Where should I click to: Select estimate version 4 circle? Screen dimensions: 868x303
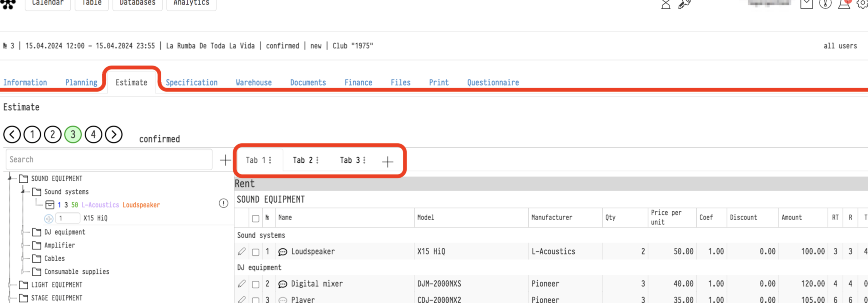click(x=93, y=134)
